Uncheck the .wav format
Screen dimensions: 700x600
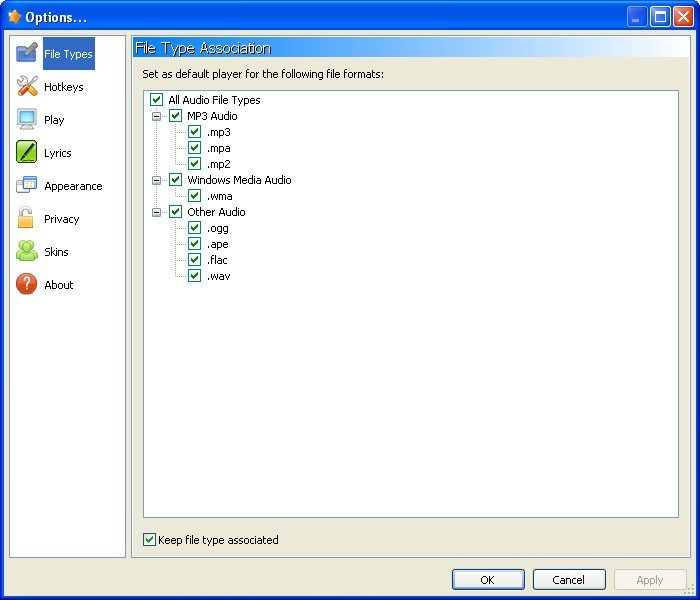[194, 276]
